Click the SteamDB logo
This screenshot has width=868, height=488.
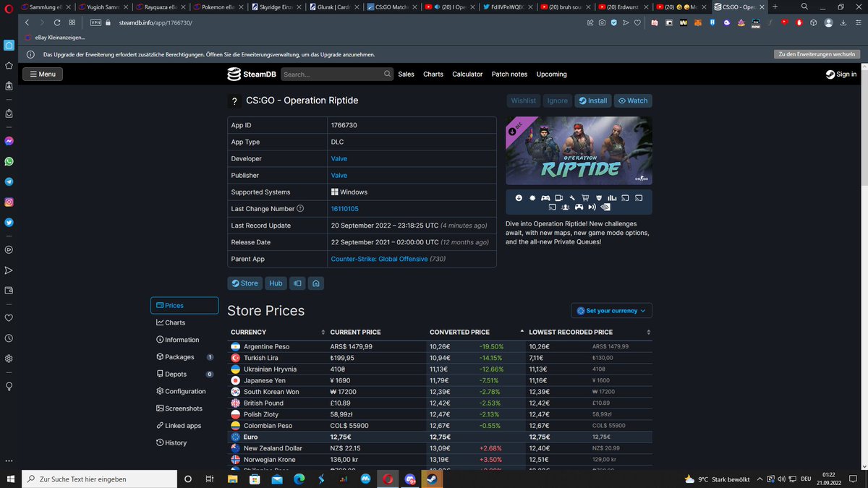pyautogui.click(x=251, y=74)
